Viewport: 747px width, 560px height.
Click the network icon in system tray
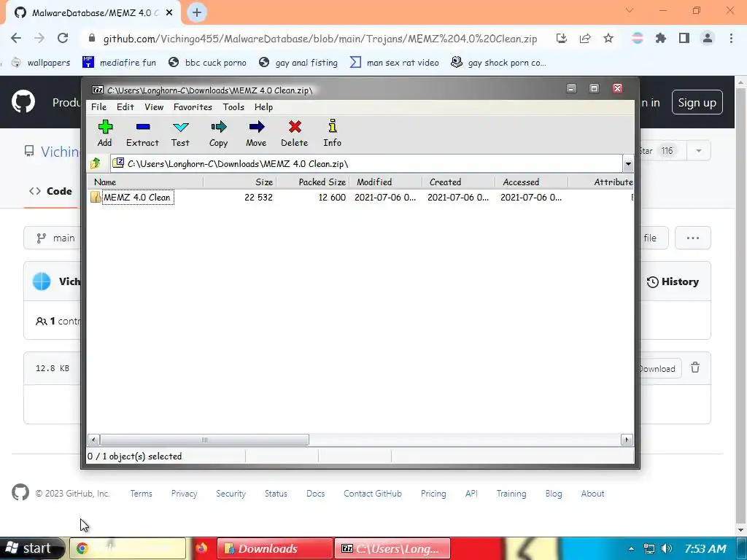[x=649, y=548]
